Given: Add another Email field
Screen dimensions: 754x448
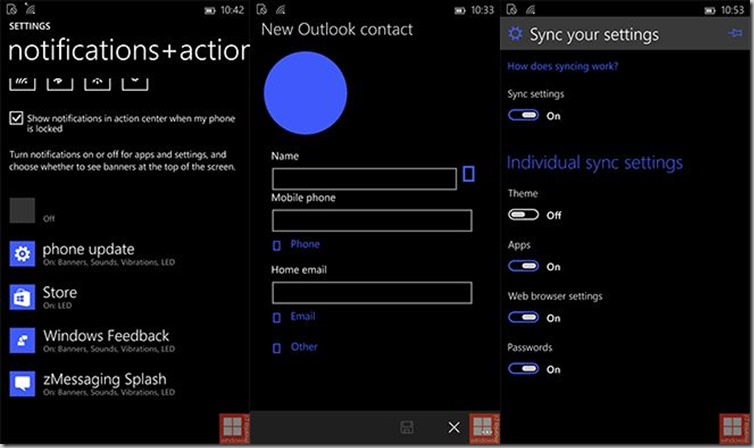Looking at the screenshot, I should 303,316.
